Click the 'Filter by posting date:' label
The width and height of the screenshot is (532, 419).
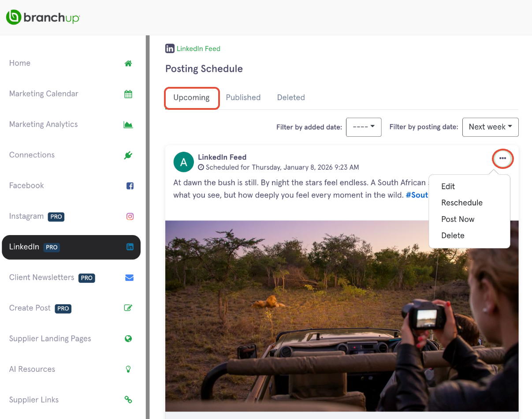coord(424,127)
